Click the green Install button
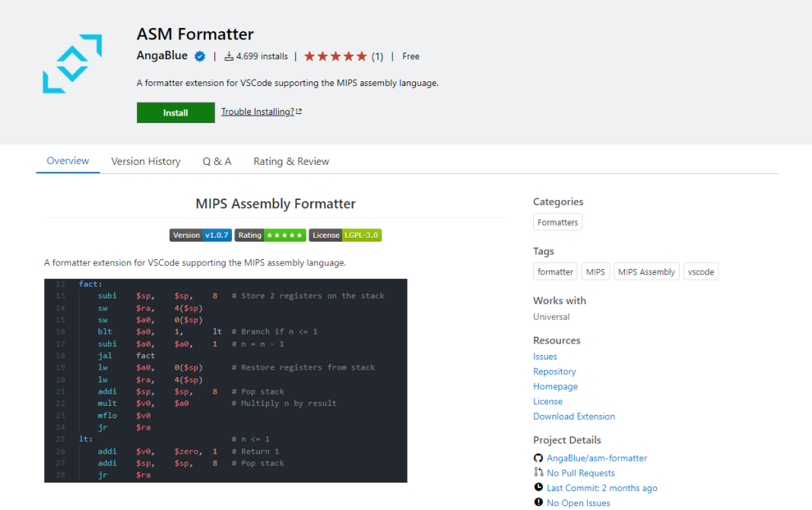This screenshot has height=510, width=812. click(x=176, y=112)
